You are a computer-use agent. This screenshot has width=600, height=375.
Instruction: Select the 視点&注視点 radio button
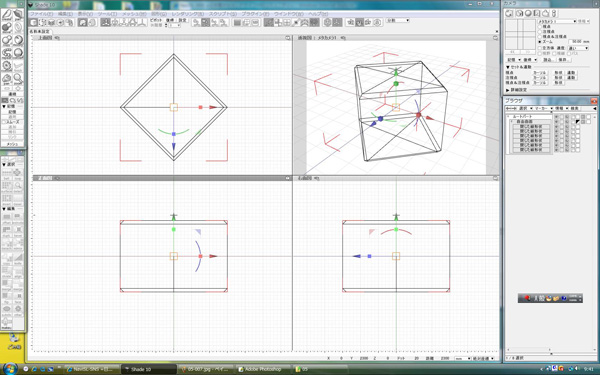(x=540, y=36)
